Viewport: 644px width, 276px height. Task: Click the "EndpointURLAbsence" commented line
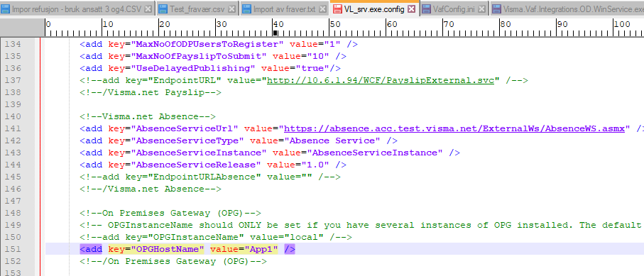coord(210,177)
